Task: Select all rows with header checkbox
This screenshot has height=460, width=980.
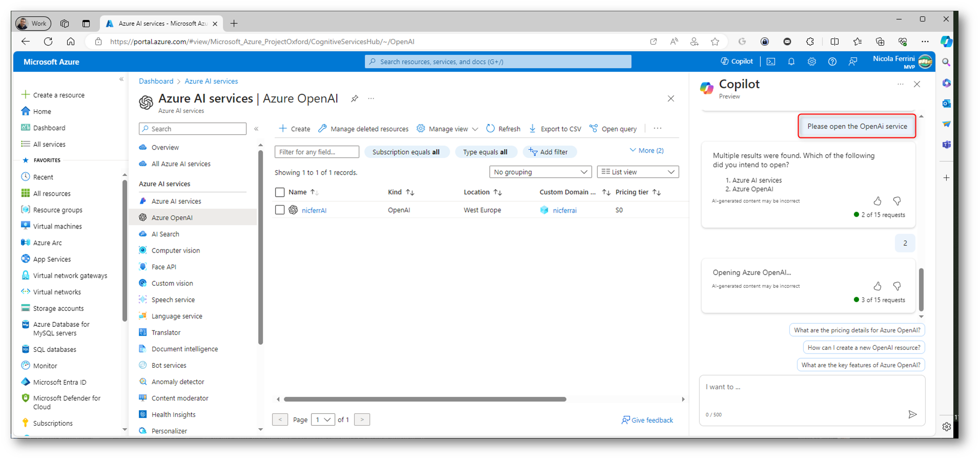Action: click(x=280, y=192)
